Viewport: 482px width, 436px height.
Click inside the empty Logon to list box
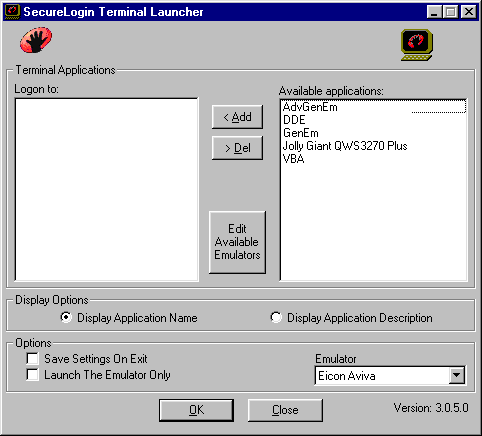tap(107, 189)
